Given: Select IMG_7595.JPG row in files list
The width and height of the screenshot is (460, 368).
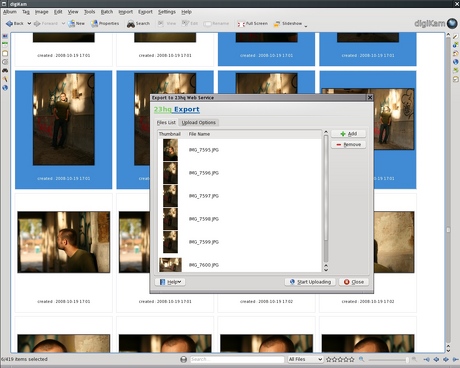Looking at the screenshot, I should pos(240,150).
